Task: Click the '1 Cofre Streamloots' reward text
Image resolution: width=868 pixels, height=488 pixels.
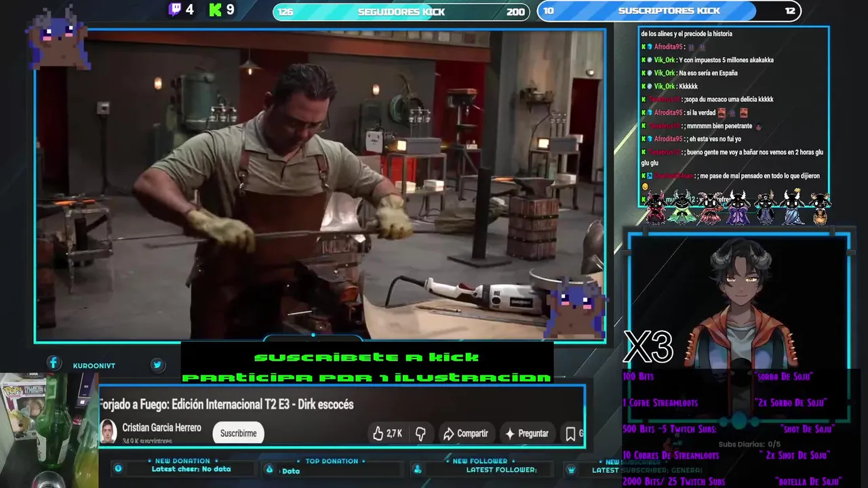Action: 660,403
